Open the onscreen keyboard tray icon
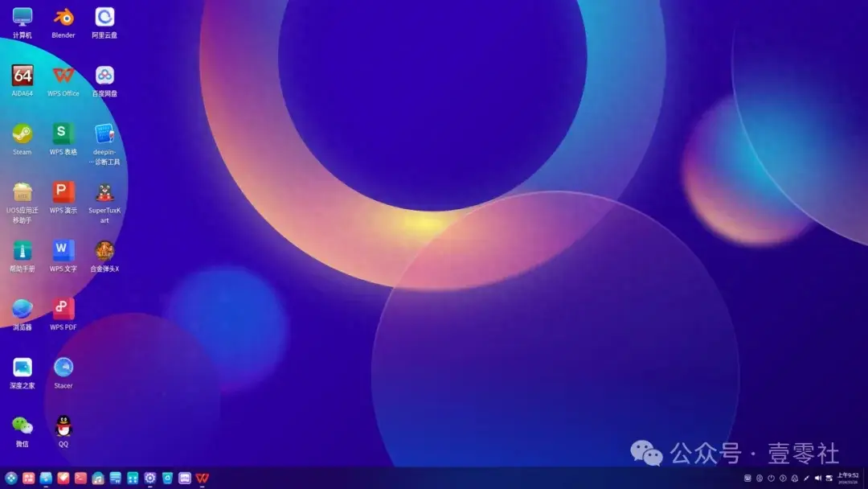 pyautogui.click(x=747, y=478)
